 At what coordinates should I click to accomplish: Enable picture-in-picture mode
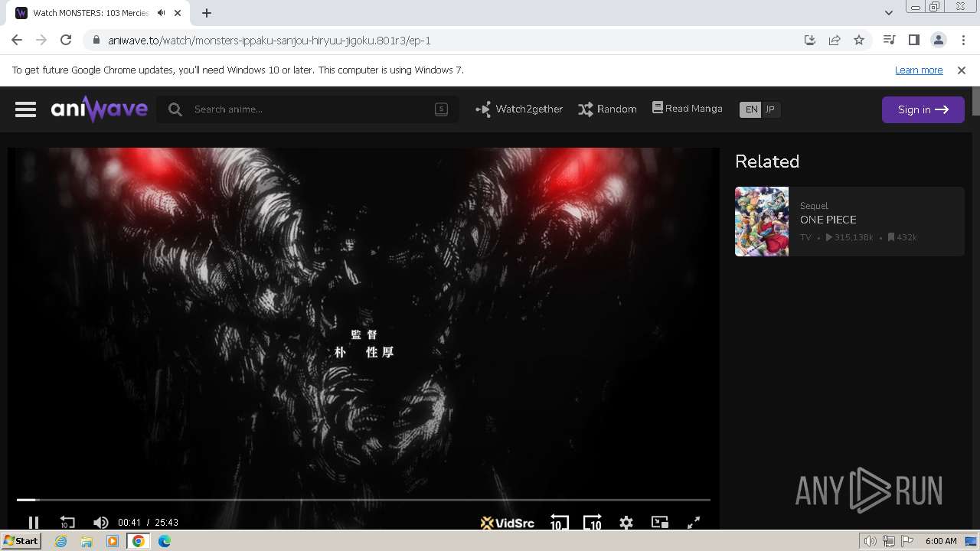tap(660, 522)
